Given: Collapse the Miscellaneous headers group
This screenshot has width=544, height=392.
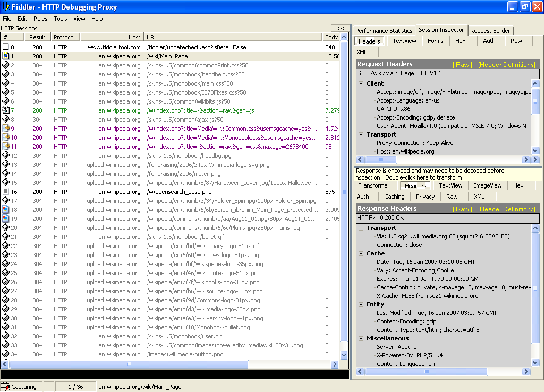Looking at the screenshot, I should (x=361, y=338).
